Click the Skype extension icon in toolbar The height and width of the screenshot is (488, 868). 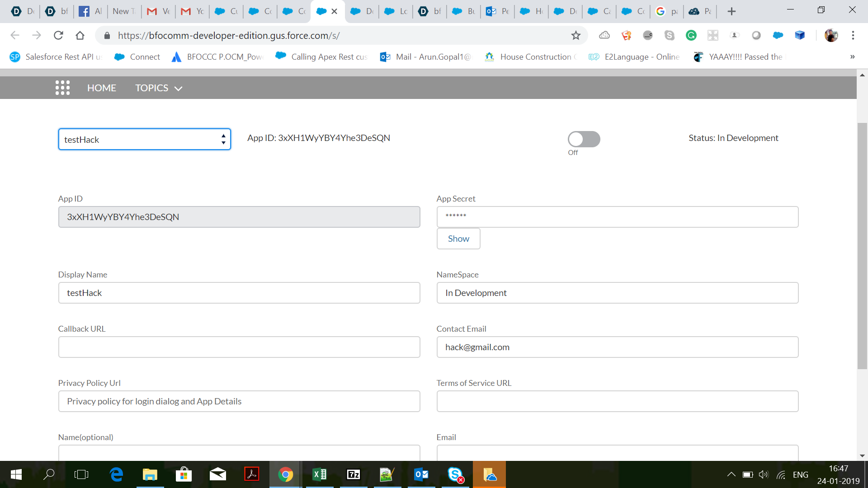tap(669, 35)
